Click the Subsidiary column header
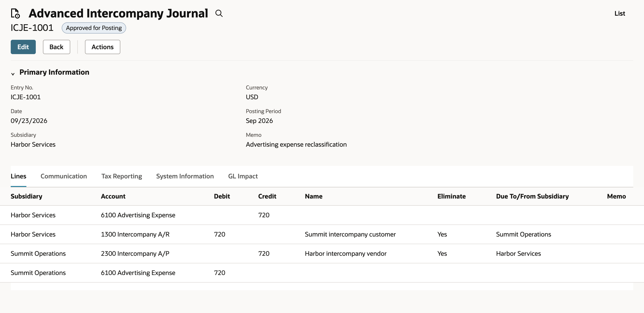Screen dimensions: 644x313 point(27,196)
